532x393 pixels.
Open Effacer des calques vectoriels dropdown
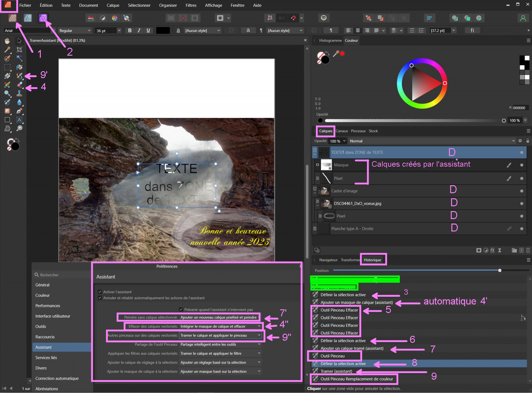pyautogui.click(x=220, y=326)
